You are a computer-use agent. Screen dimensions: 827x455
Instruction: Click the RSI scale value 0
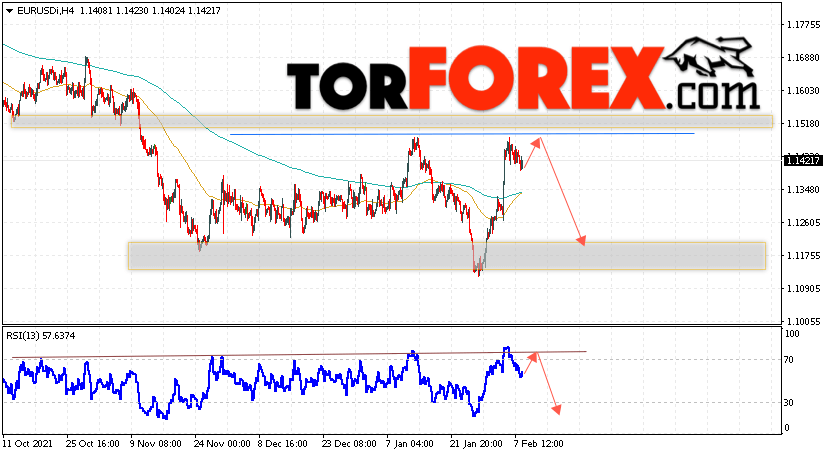(787, 428)
